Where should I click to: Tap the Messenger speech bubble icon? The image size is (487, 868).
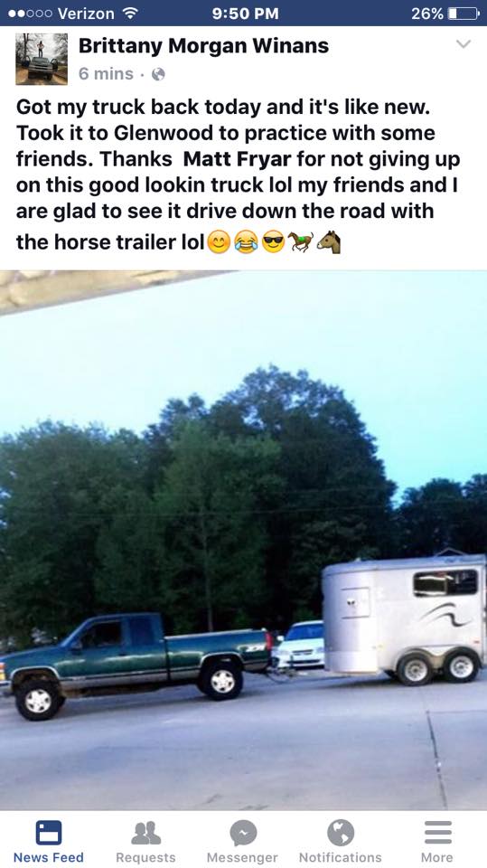[x=244, y=833]
